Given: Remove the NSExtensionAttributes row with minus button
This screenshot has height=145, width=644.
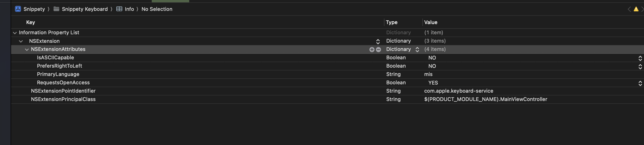Looking at the screenshot, I should (x=378, y=50).
